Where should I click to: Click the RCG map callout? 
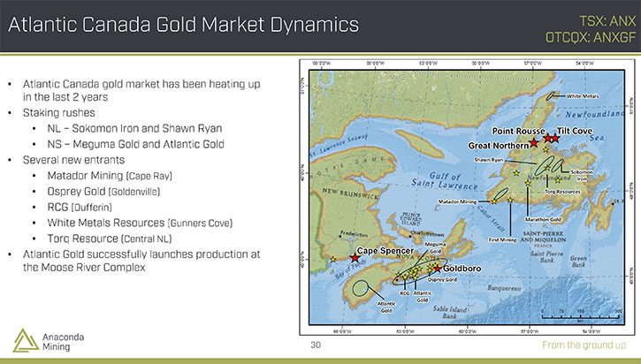click(x=404, y=293)
